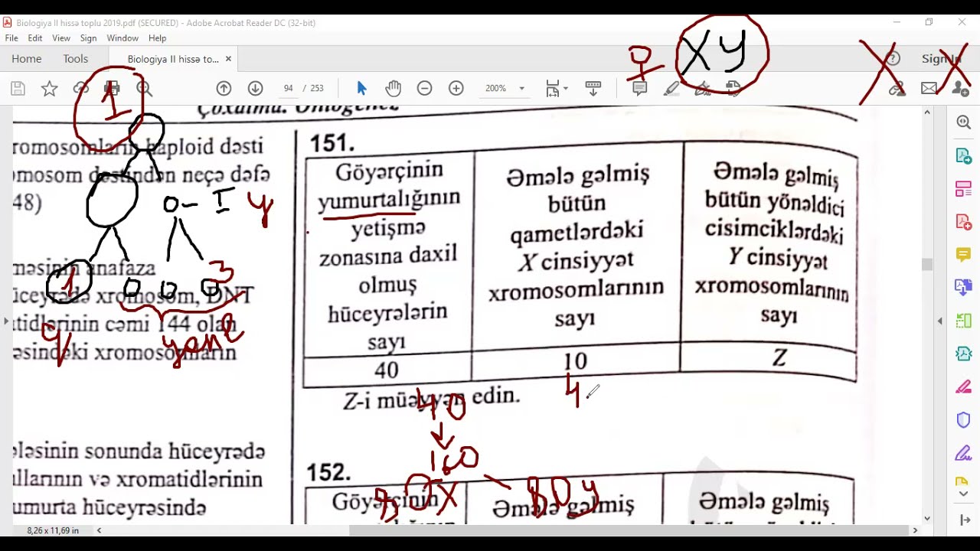Click the question number 151.

point(332,143)
